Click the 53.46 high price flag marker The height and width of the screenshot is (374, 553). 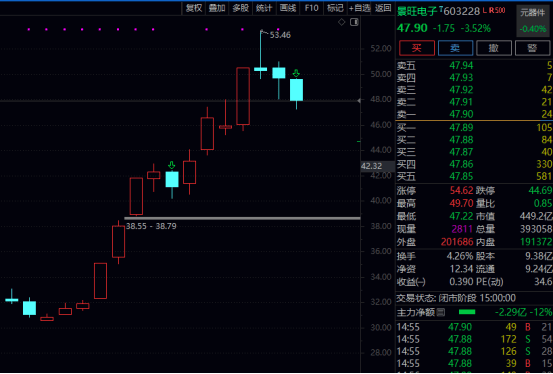[x=276, y=35]
